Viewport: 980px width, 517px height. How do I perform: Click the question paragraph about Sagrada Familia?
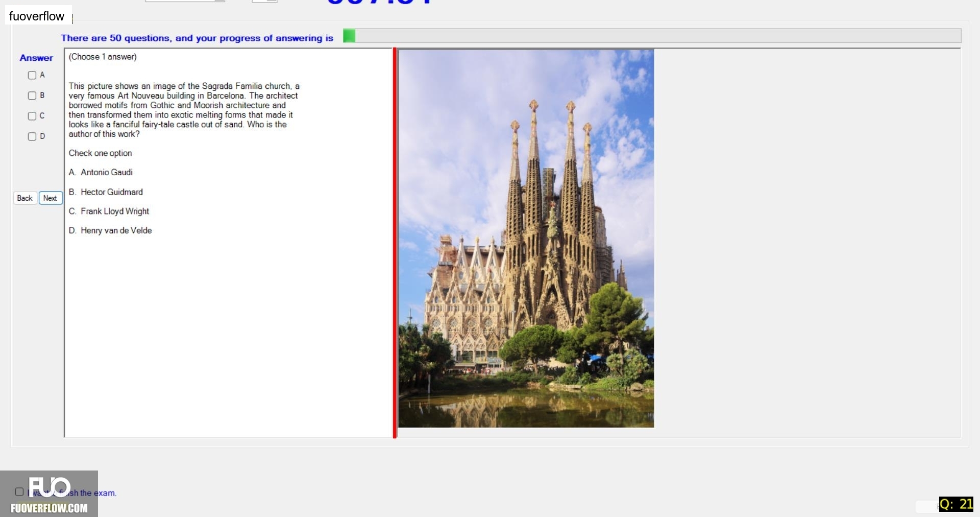pos(184,110)
